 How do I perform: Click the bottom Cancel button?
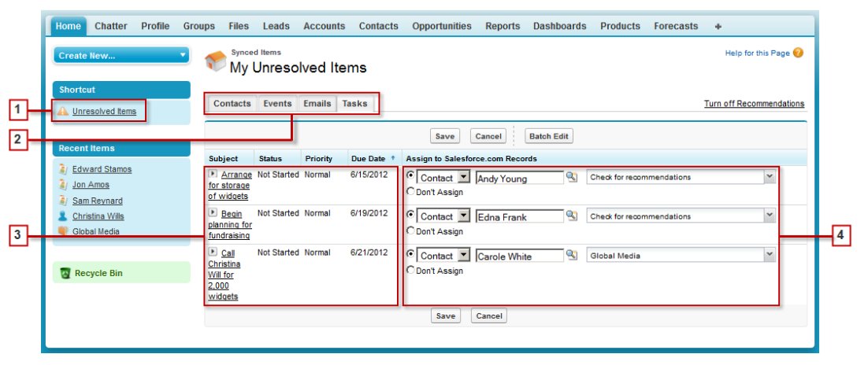pyautogui.click(x=489, y=315)
